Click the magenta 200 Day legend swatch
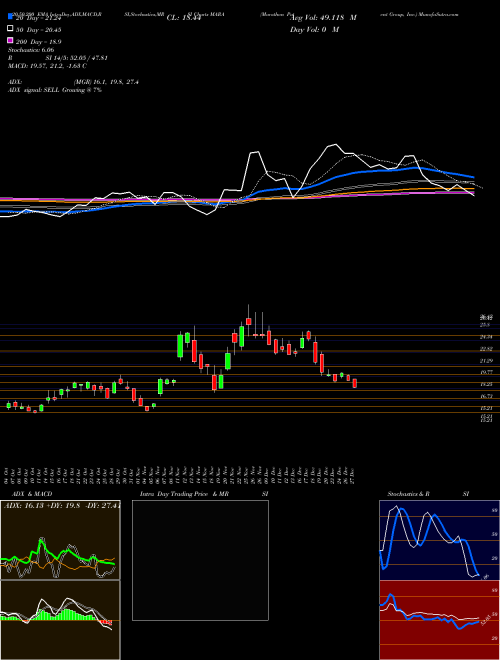 pos(10,41)
